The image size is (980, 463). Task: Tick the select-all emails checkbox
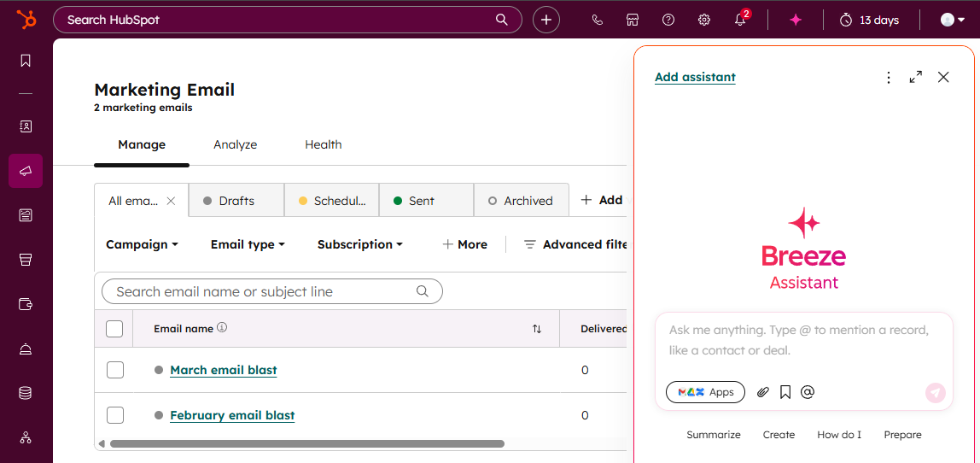tap(114, 329)
